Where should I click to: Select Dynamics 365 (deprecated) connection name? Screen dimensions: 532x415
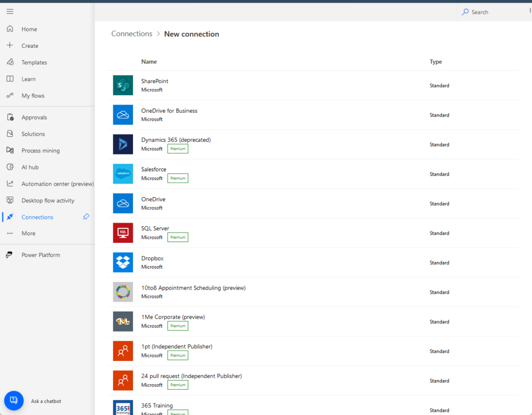(x=176, y=140)
